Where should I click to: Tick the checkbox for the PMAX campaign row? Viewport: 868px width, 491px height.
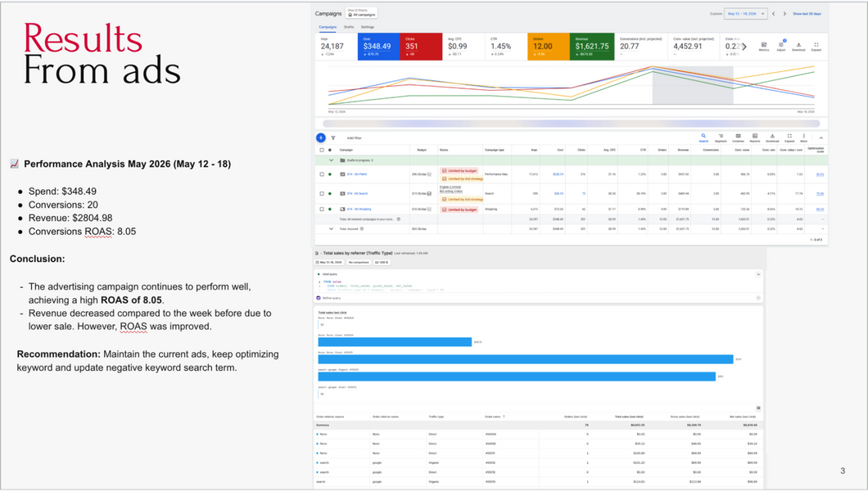pyautogui.click(x=322, y=174)
